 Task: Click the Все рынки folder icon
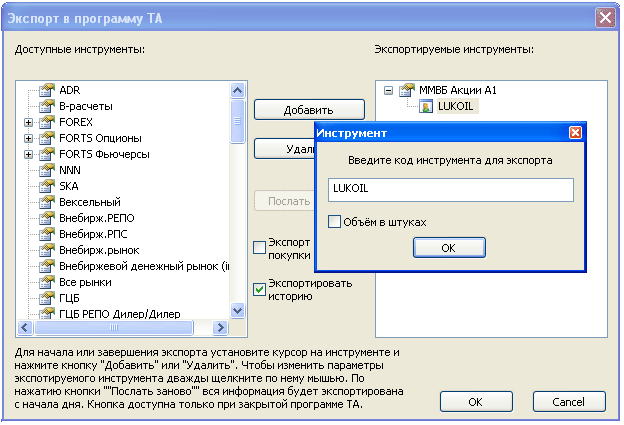click(47, 282)
